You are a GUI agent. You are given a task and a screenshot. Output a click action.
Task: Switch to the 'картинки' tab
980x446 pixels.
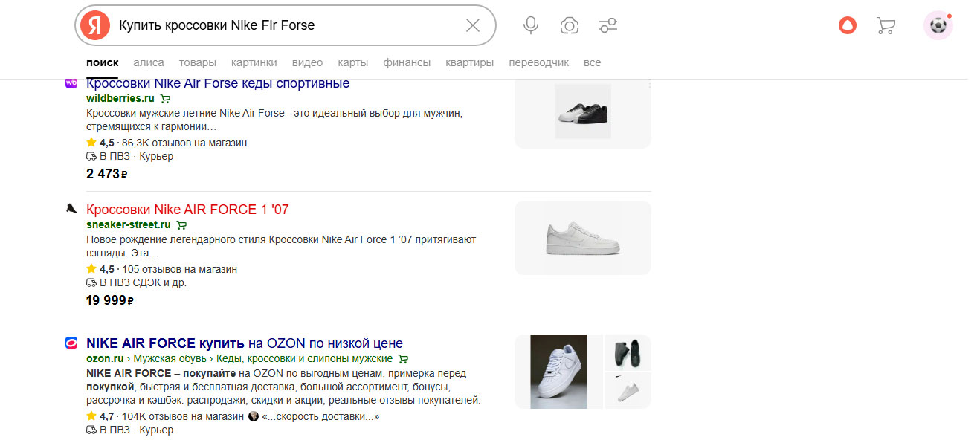tap(254, 62)
